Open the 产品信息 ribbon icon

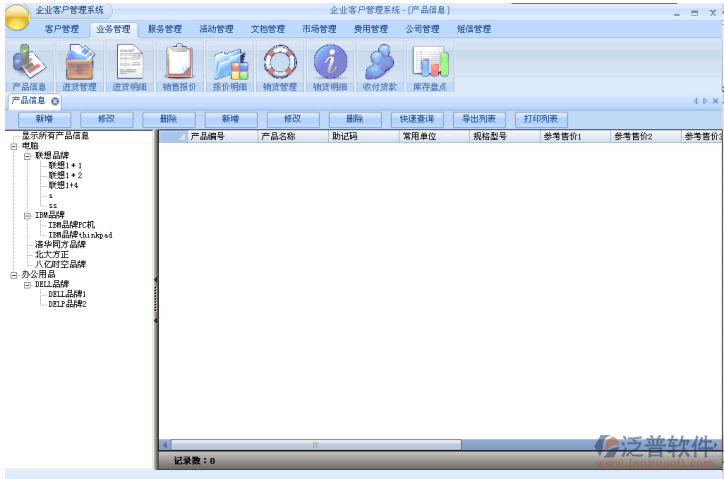29,67
